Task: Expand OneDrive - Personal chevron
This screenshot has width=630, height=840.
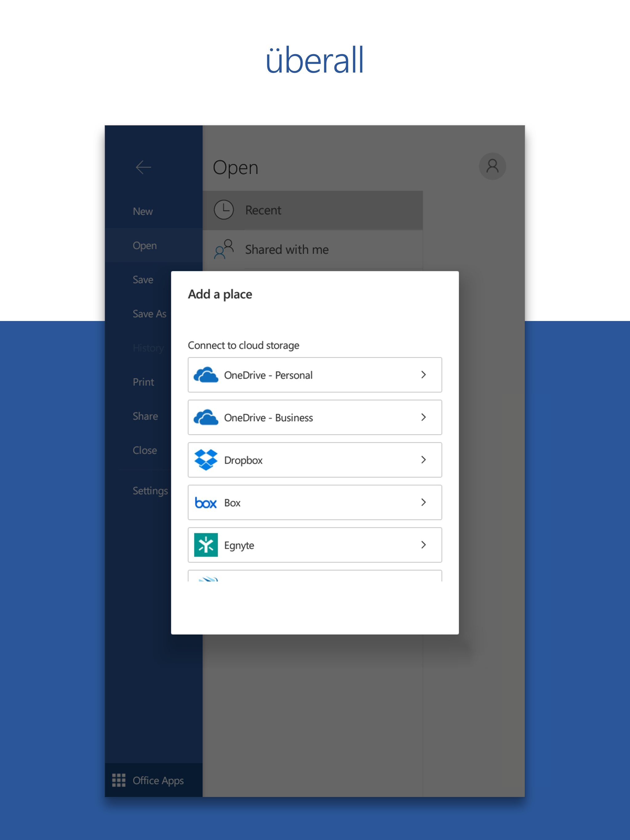Action: click(423, 375)
